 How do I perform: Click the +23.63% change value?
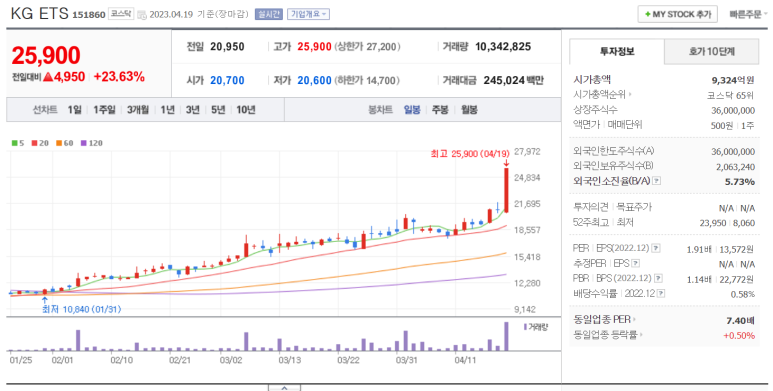pyautogui.click(x=119, y=77)
